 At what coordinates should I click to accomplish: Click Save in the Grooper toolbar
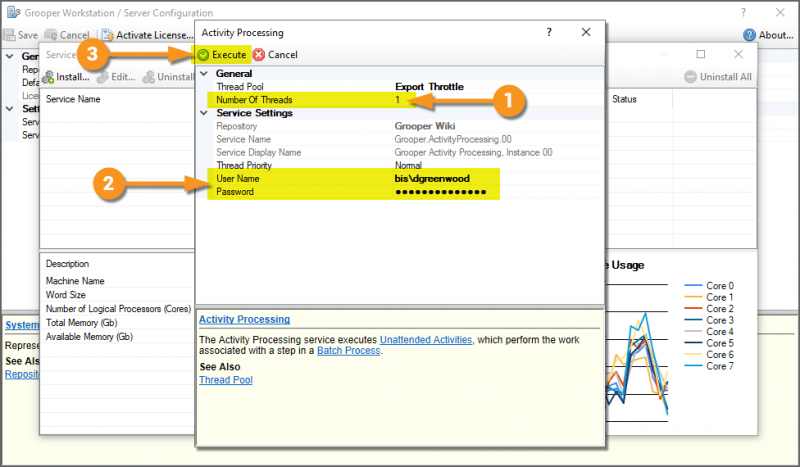[x=21, y=35]
